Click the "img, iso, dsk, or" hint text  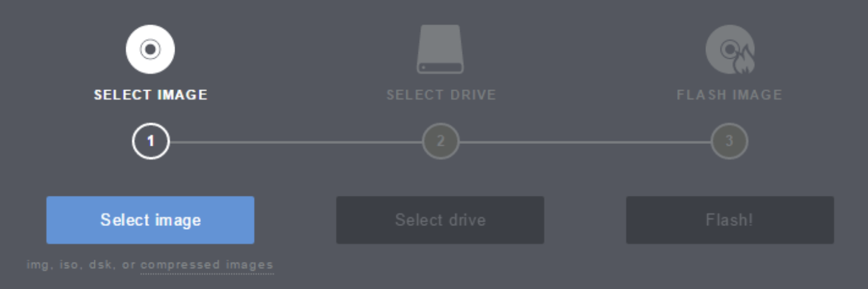click(81, 265)
